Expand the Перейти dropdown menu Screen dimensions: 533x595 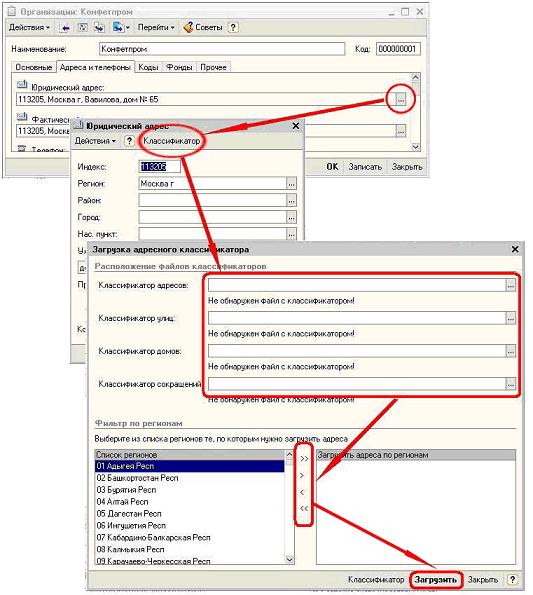click(156, 27)
